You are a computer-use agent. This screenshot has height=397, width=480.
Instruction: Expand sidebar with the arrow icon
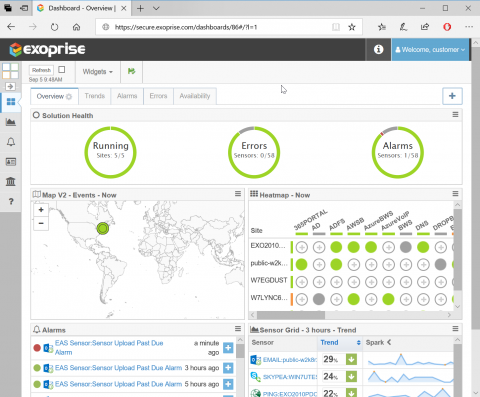click(x=10, y=87)
